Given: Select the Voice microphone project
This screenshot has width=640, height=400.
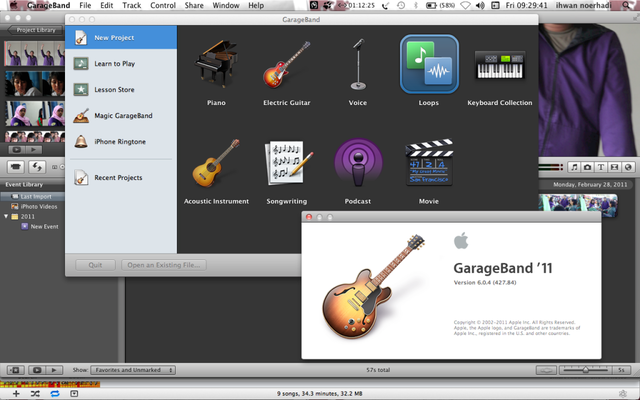Looking at the screenshot, I should [x=358, y=64].
